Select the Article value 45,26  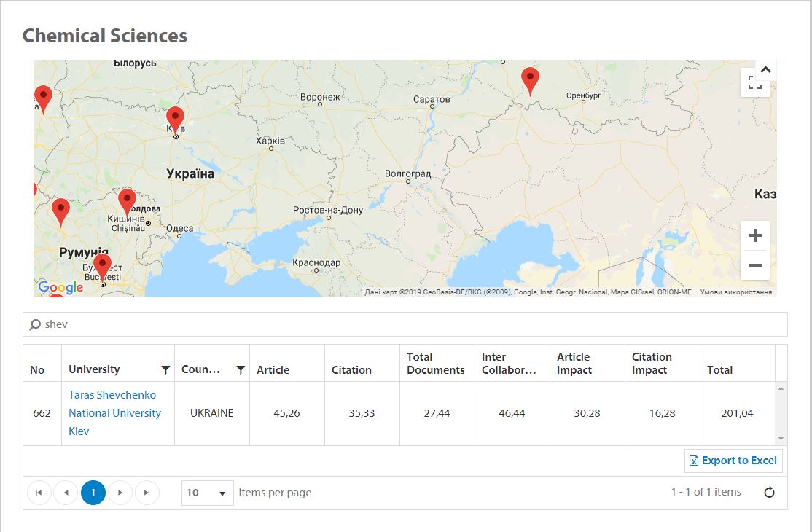coord(287,413)
